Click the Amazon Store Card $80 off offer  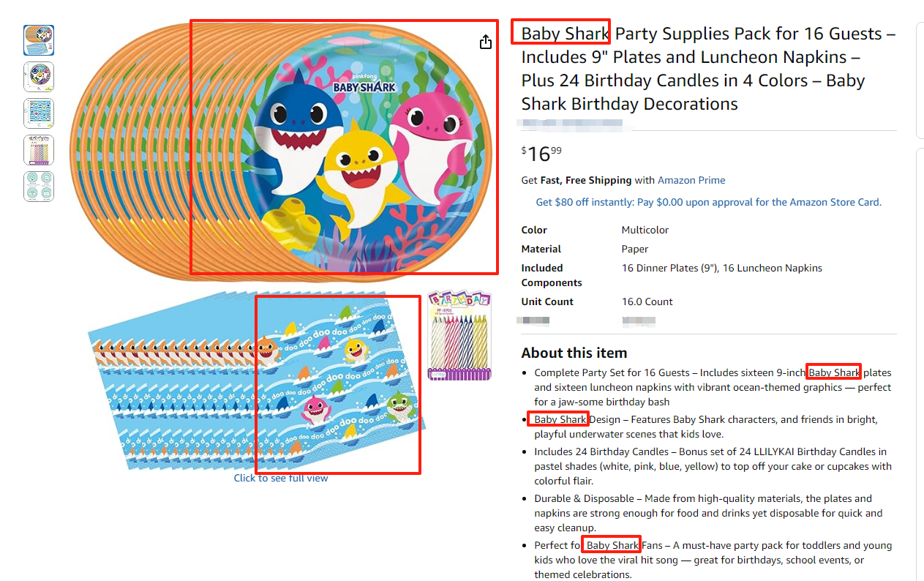tap(708, 202)
